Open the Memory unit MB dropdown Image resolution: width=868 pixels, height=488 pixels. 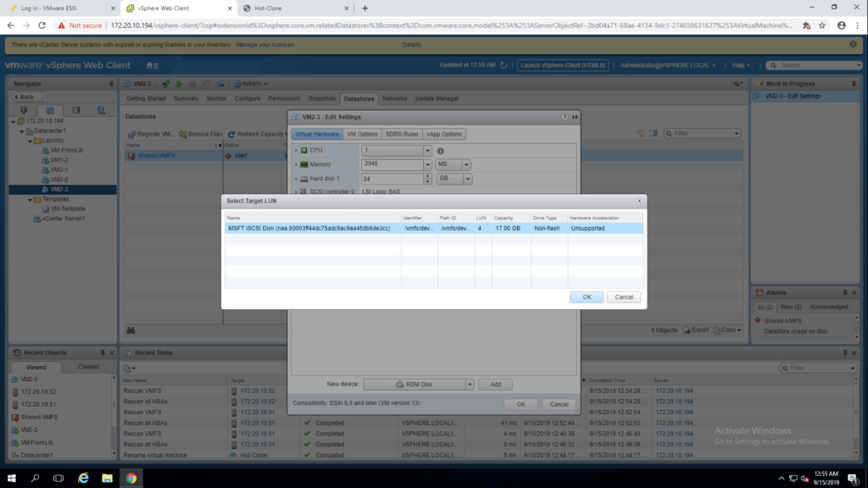(465, 164)
